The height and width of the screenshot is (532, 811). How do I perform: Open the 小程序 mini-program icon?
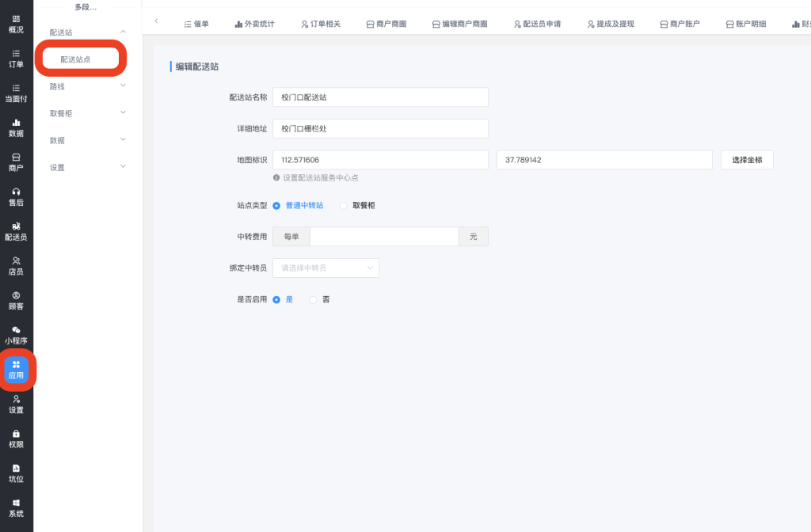coord(16,335)
